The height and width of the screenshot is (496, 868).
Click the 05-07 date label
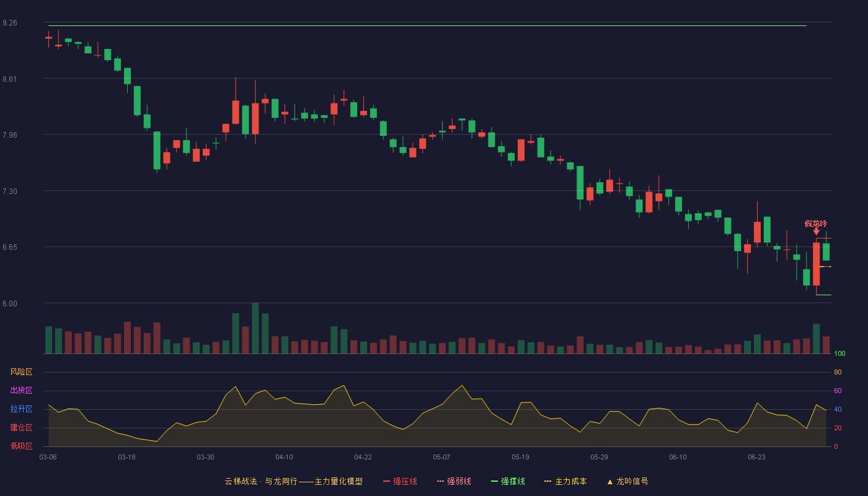441,457
